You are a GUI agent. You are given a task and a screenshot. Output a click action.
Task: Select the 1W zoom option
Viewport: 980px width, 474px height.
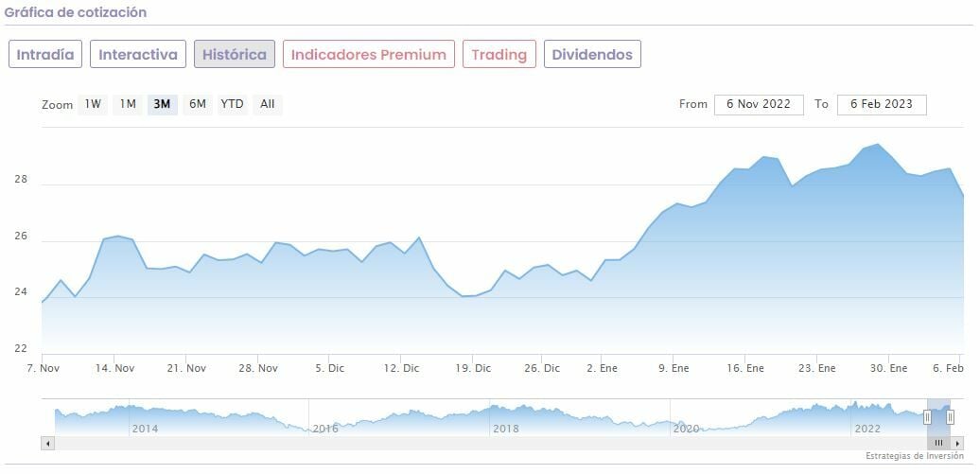click(x=93, y=104)
